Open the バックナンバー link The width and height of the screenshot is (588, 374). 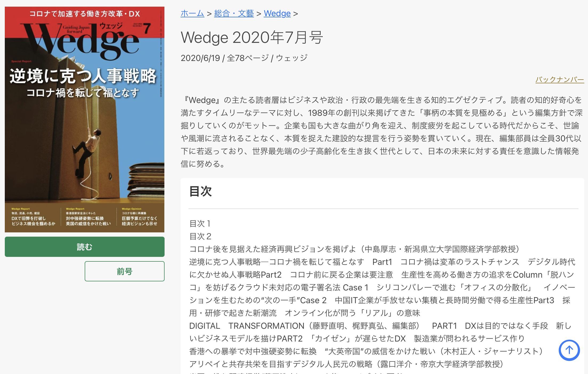[560, 79]
